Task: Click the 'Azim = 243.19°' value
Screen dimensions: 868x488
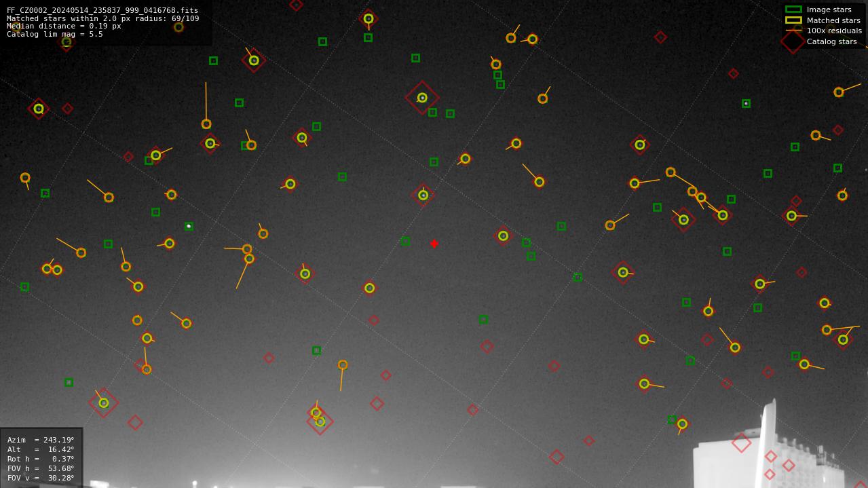Action: pos(41,440)
